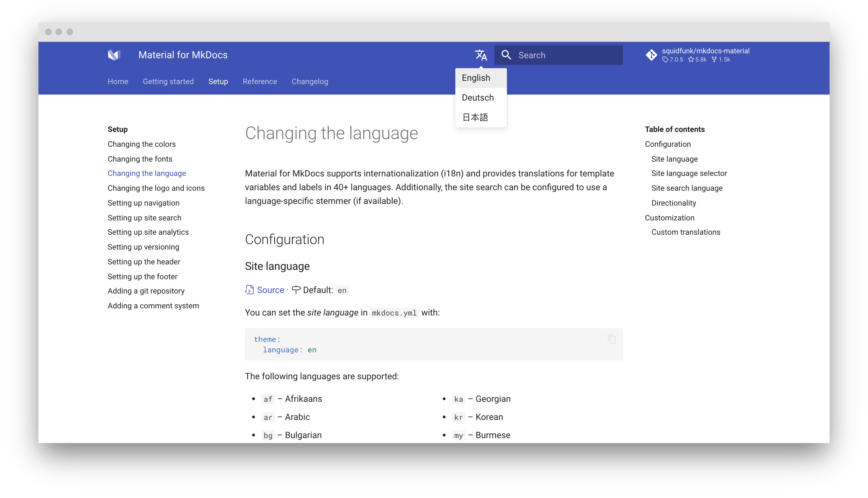Navigate to Setting up site search

[x=144, y=218]
